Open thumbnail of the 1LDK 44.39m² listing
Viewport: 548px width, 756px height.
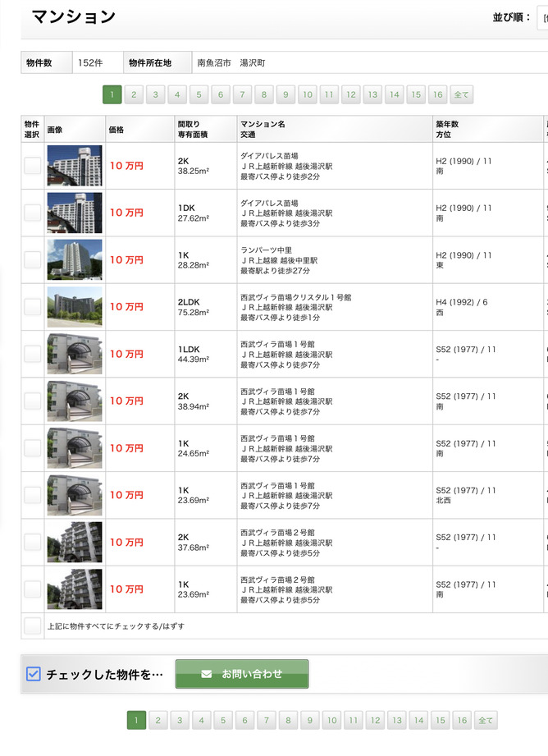tap(75, 354)
